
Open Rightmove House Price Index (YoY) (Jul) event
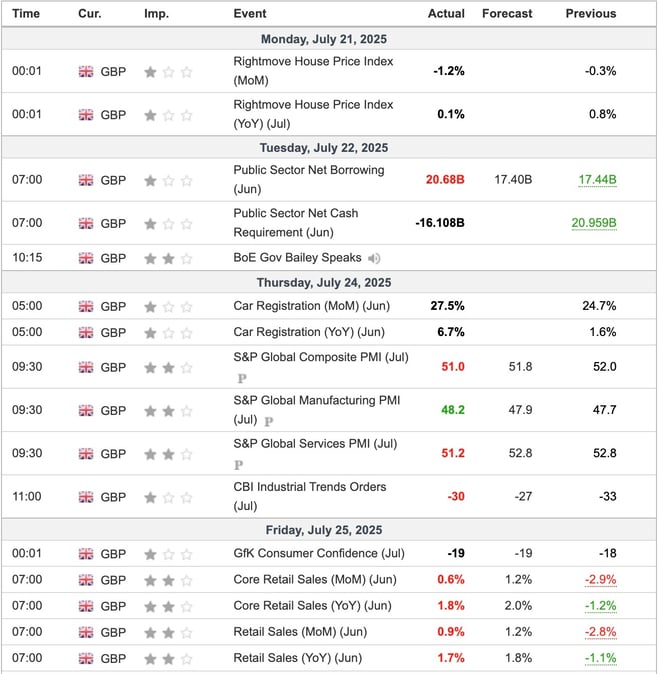tap(313, 114)
